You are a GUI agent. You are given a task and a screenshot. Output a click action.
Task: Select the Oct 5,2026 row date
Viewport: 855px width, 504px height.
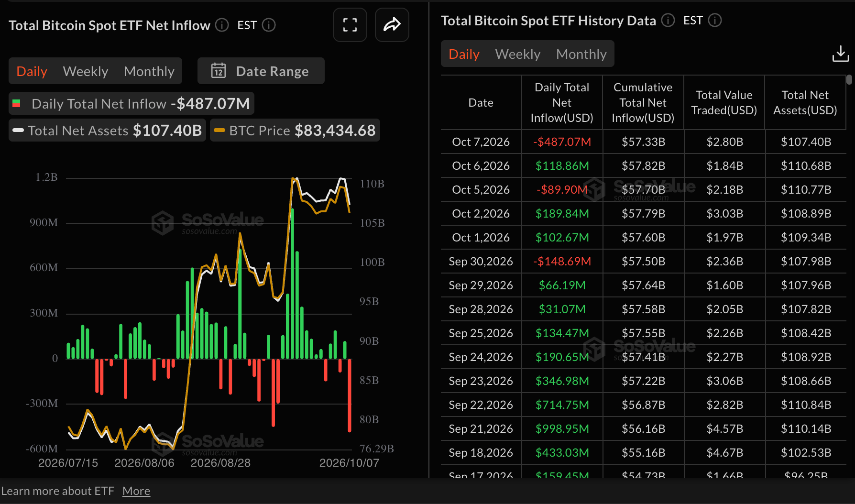pos(481,190)
